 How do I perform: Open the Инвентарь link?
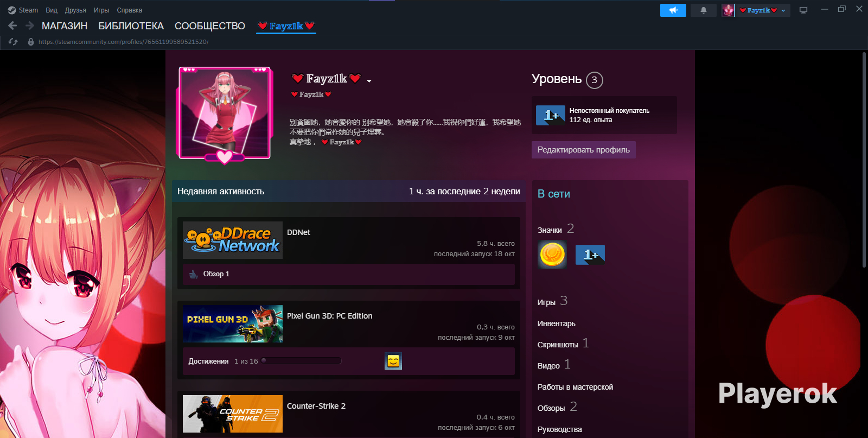pos(557,323)
